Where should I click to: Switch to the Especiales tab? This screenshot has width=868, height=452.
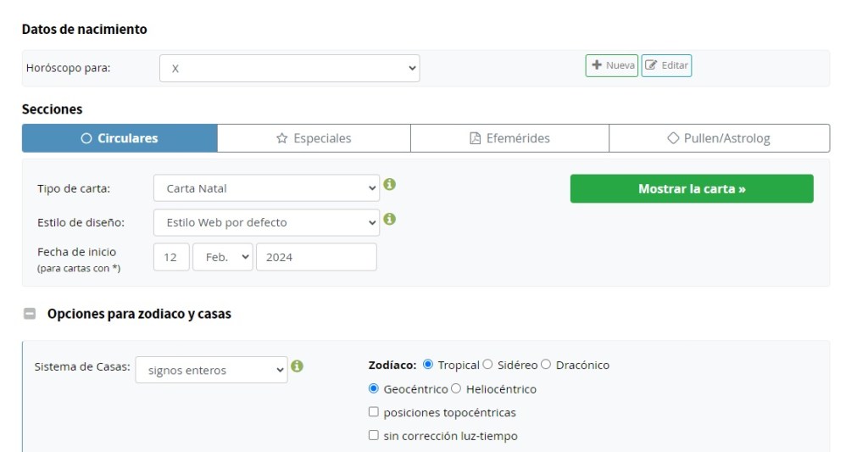tap(314, 138)
